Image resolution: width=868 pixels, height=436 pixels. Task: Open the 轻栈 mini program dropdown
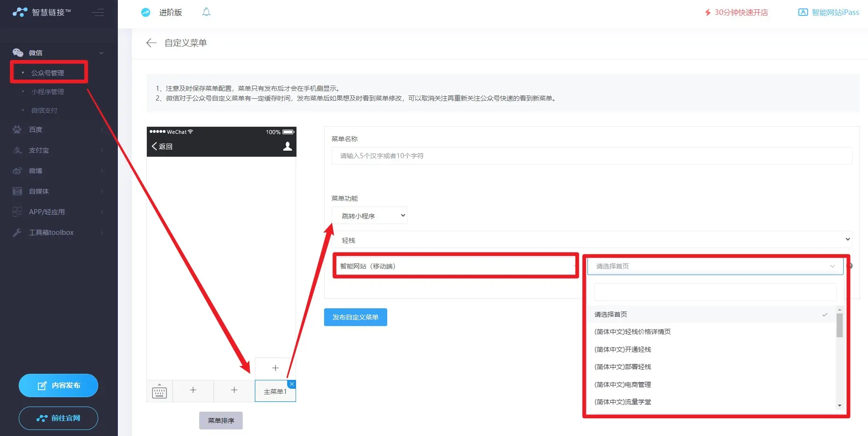pyautogui.click(x=592, y=240)
